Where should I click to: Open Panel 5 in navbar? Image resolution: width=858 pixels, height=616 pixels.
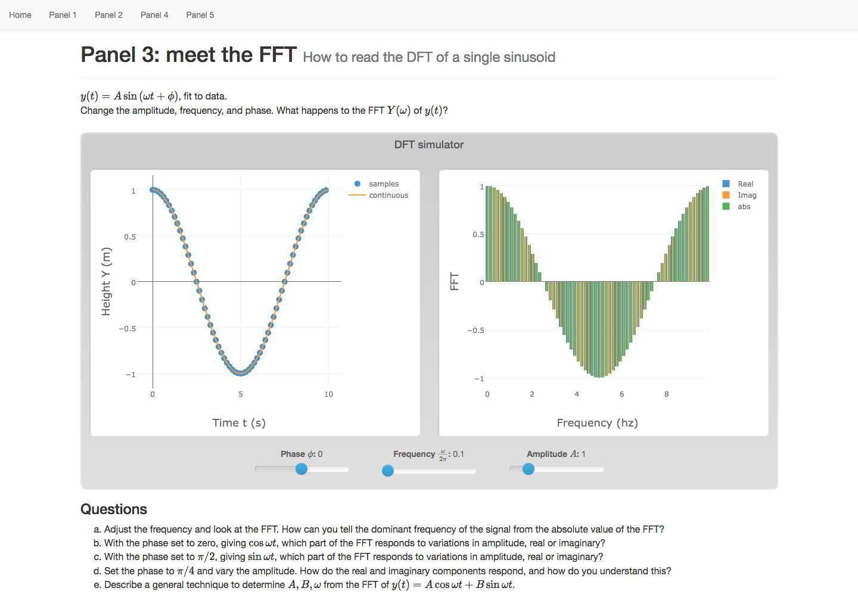(200, 15)
